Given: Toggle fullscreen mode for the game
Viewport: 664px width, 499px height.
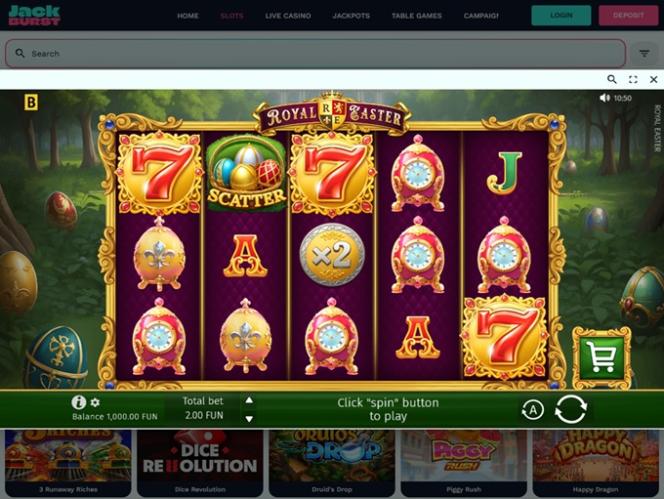Looking at the screenshot, I should coord(633,79).
